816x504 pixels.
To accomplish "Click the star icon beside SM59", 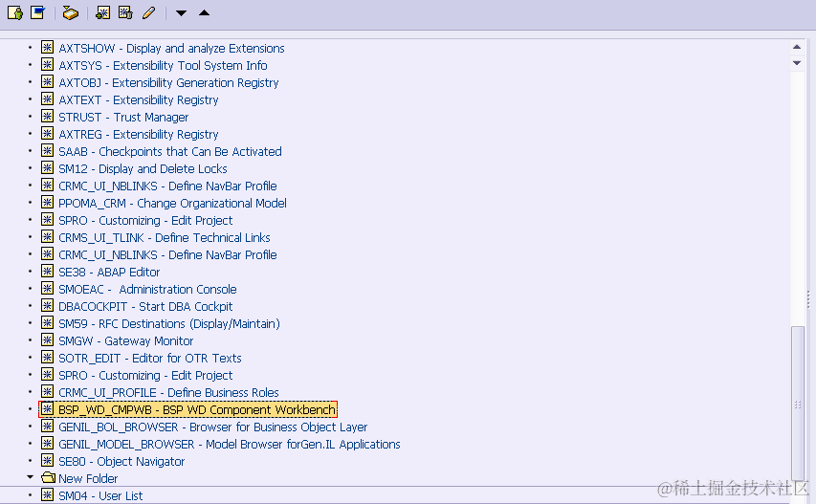I will coord(48,323).
